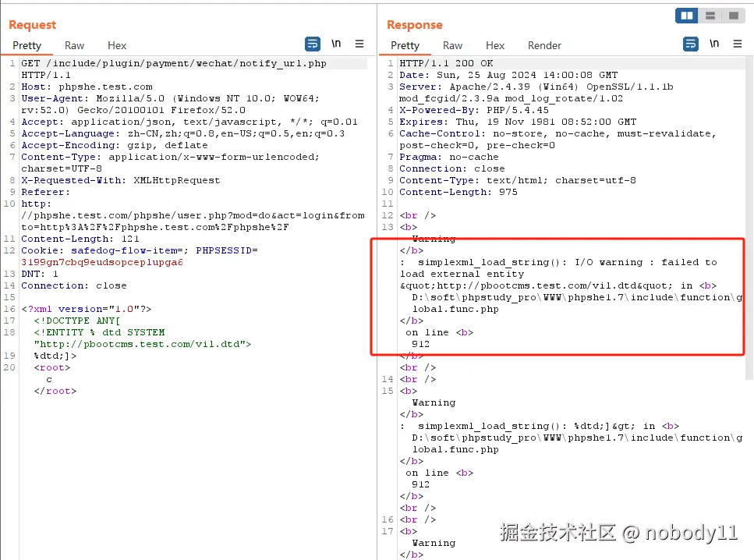Click the opening root tag in request
754x560 pixels.
(52, 368)
